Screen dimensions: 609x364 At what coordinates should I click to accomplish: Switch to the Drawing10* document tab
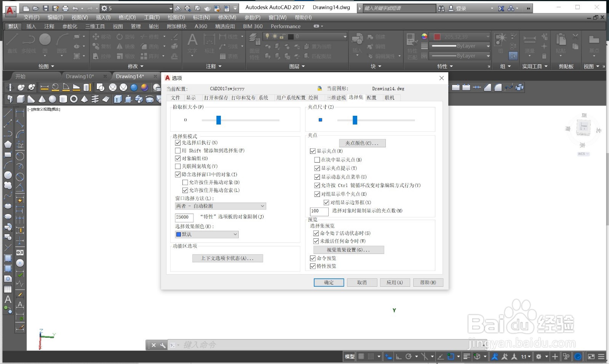[80, 76]
